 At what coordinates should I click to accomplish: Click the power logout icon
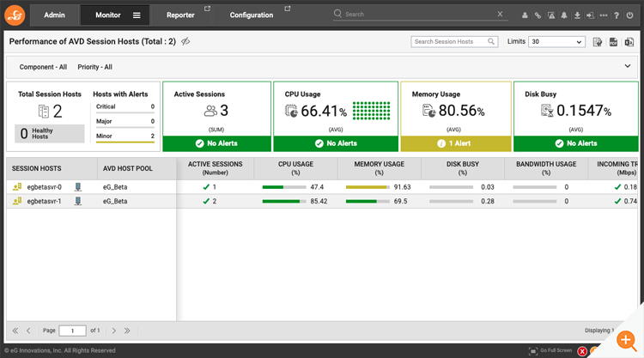click(x=629, y=15)
